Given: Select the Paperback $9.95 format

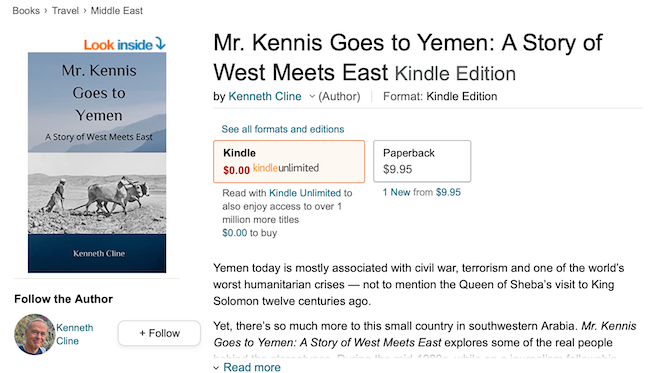Looking at the screenshot, I should [x=422, y=161].
